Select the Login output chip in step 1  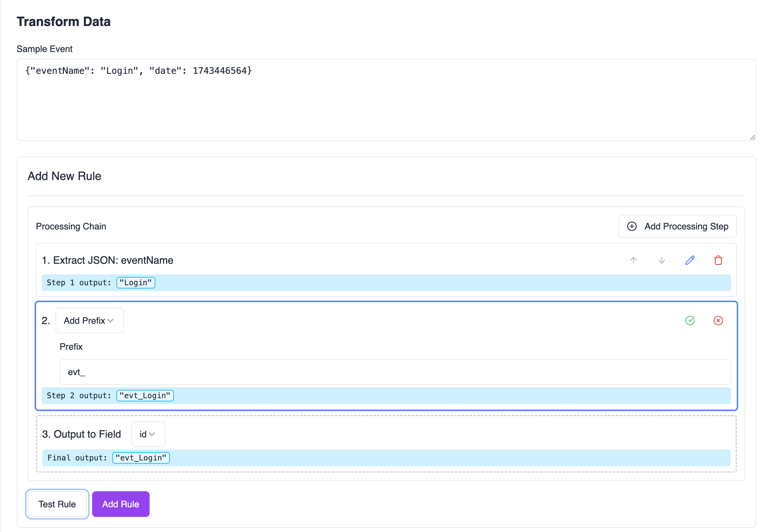136,282
